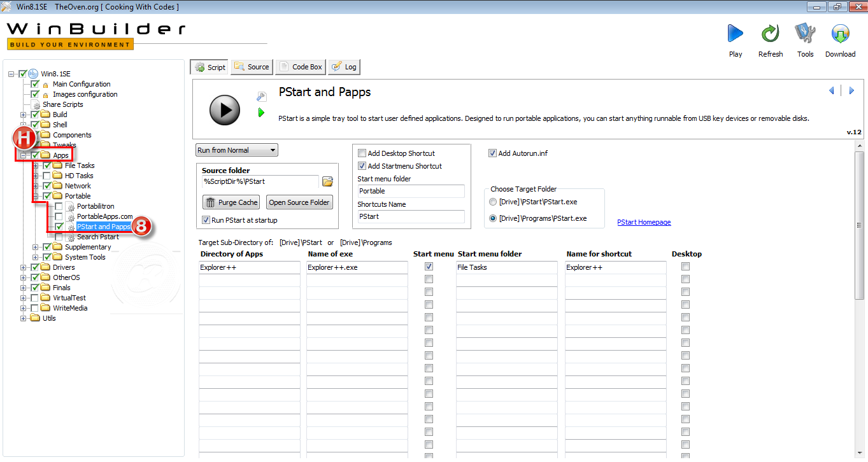Click the Main Configuration lock icon

pos(46,85)
